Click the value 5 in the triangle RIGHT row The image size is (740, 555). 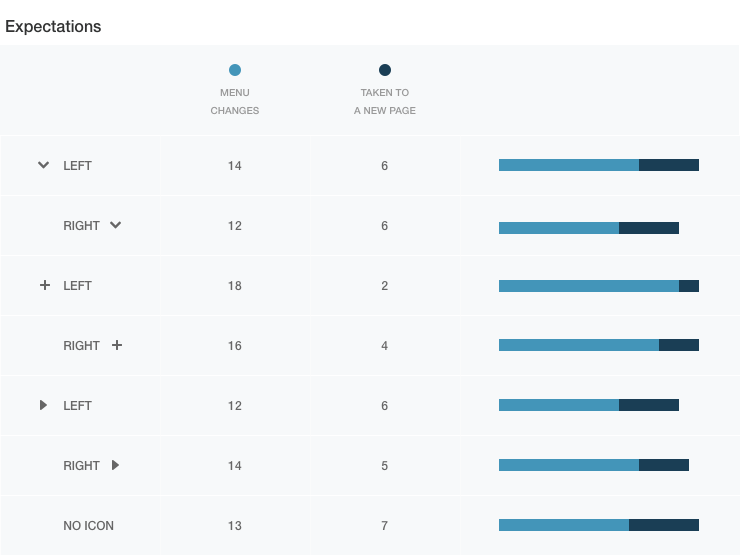(385, 465)
